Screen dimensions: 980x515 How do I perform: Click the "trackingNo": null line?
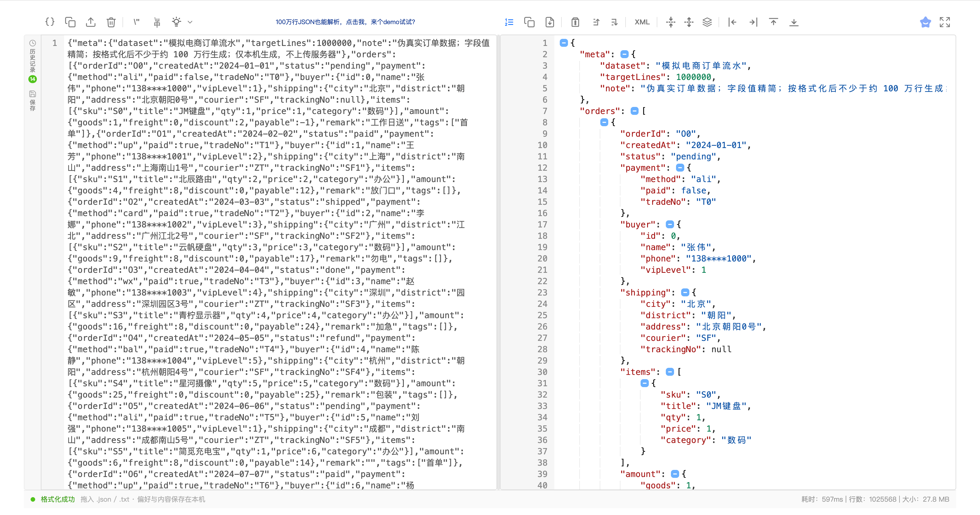pyautogui.click(x=686, y=349)
